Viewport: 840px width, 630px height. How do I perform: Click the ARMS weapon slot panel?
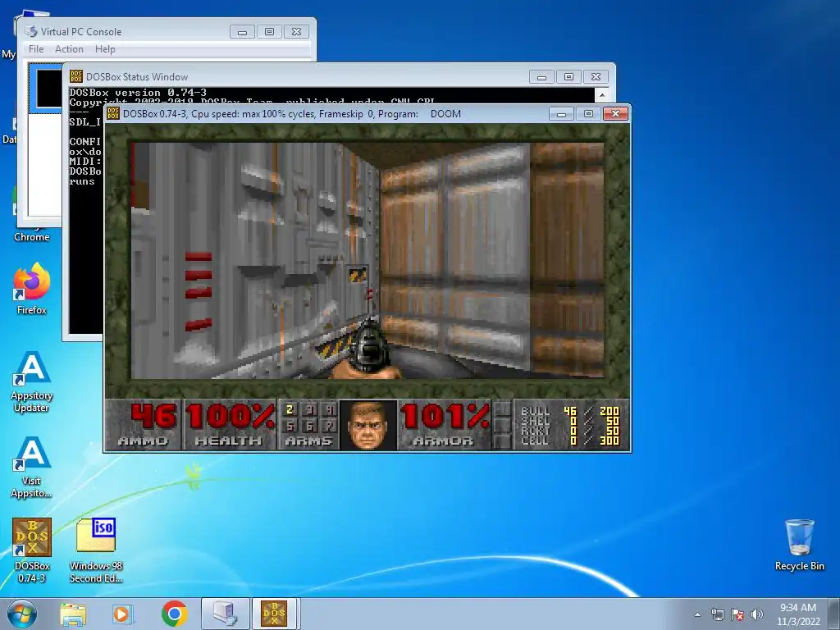[x=308, y=425]
